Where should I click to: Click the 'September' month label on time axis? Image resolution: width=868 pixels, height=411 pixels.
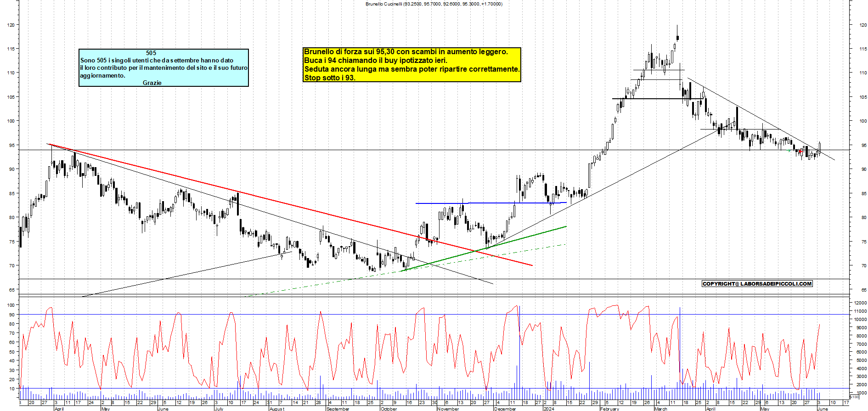pos(338,409)
